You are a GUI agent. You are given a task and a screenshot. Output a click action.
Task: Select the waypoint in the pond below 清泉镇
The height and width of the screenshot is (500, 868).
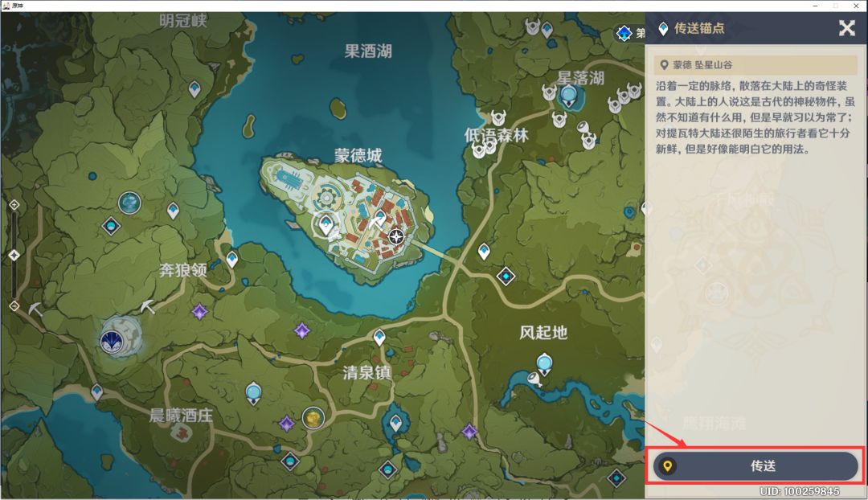pos(395,423)
